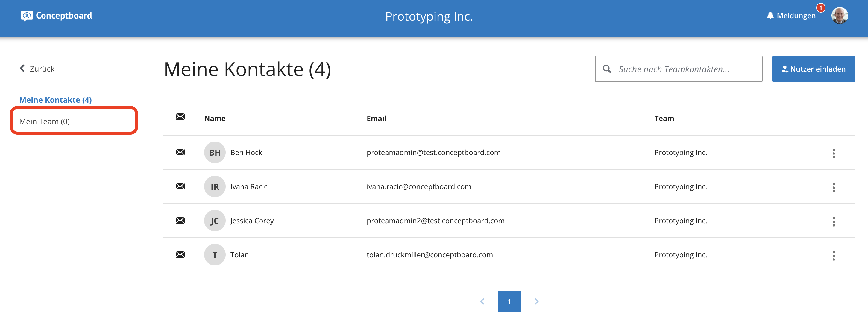
Task: Click the Conceptboard logo icon
Action: click(x=27, y=16)
